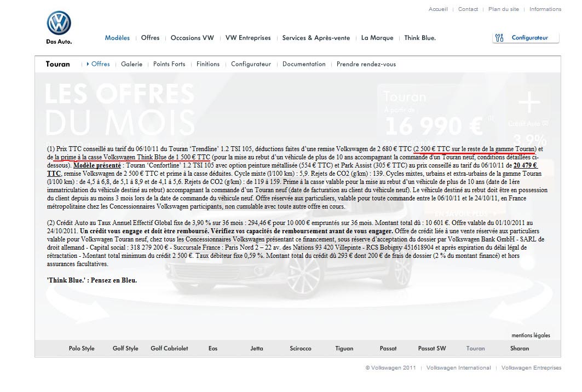Viewport: 582px width, 392px height.
Task: Switch to the Galerie tab
Action: point(132,64)
